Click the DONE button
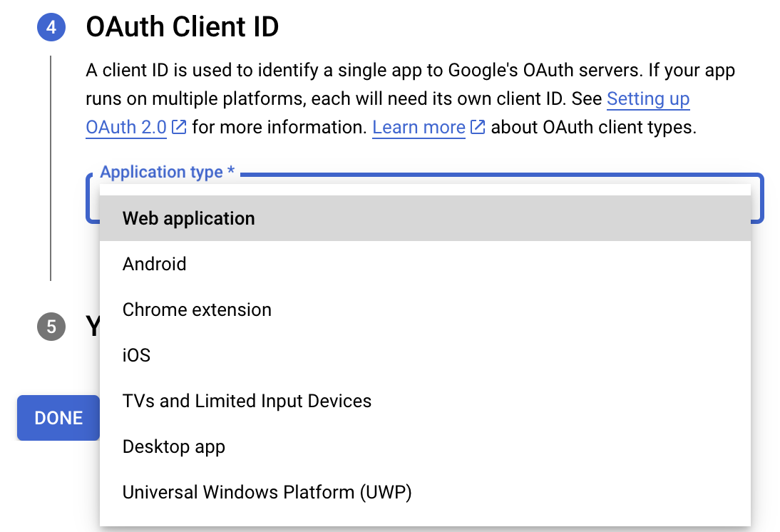The width and height of the screenshot is (780, 532). (x=58, y=418)
